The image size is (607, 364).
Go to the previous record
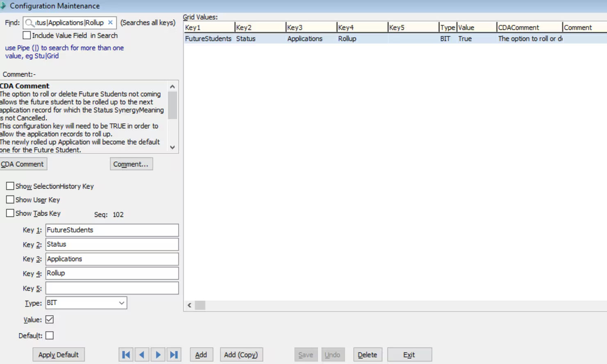pyautogui.click(x=142, y=355)
